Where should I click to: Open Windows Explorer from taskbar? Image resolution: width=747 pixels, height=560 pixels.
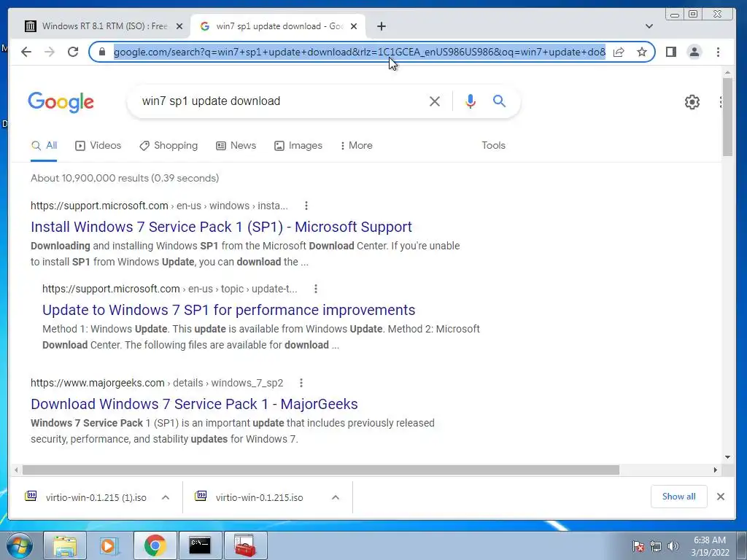click(65, 545)
